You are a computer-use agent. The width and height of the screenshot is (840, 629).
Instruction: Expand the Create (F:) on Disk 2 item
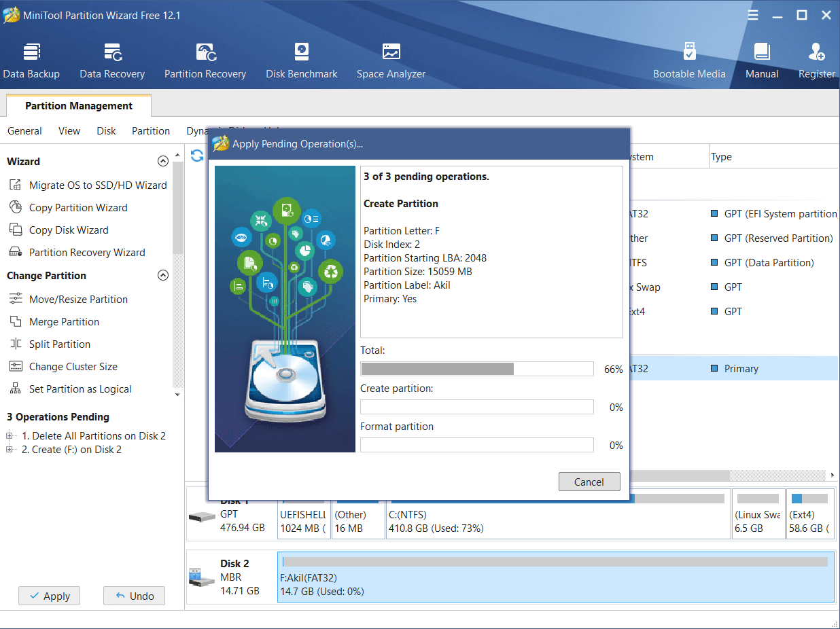10,450
